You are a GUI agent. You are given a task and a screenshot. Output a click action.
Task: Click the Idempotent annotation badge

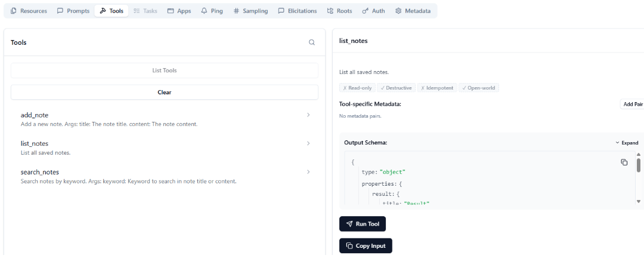click(x=437, y=88)
